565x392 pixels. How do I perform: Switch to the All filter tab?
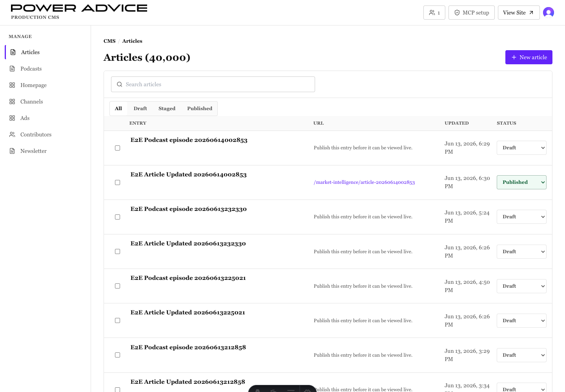tap(118, 109)
